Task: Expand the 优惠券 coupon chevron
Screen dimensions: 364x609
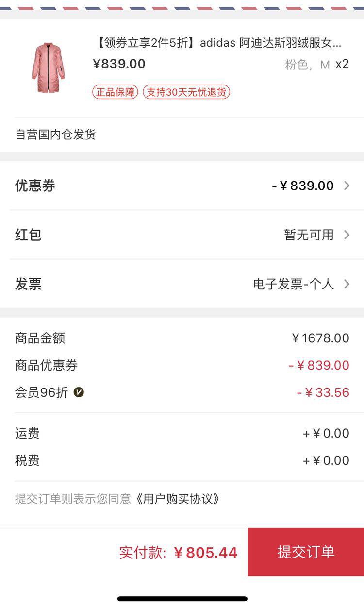Action: (347, 186)
